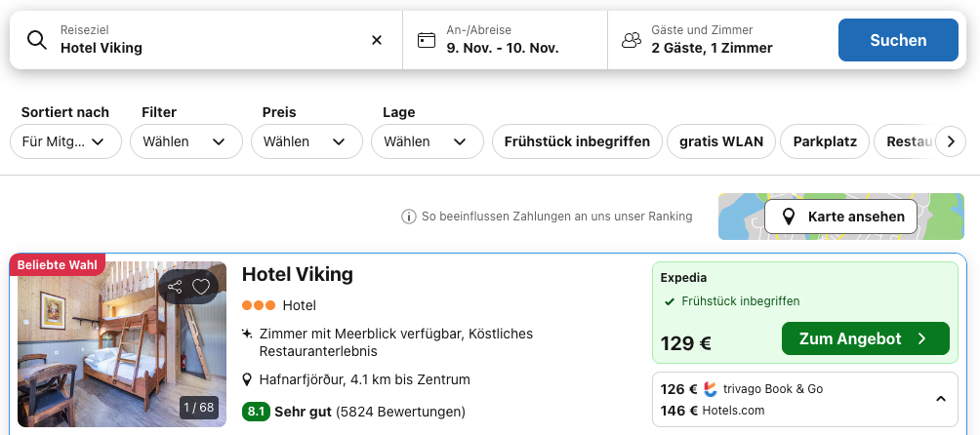Expand the Lage dropdown
This screenshot has height=435, width=980.
coord(427,141)
